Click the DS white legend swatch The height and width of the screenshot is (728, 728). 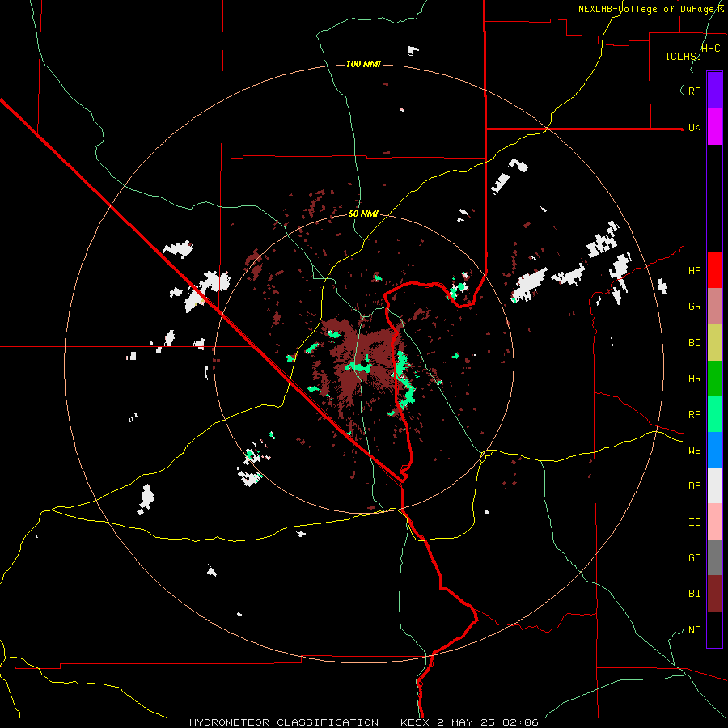pyautogui.click(x=714, y=485)
